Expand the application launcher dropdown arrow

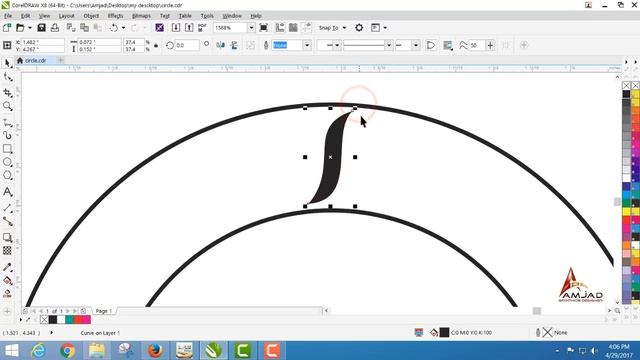[385, 28]
